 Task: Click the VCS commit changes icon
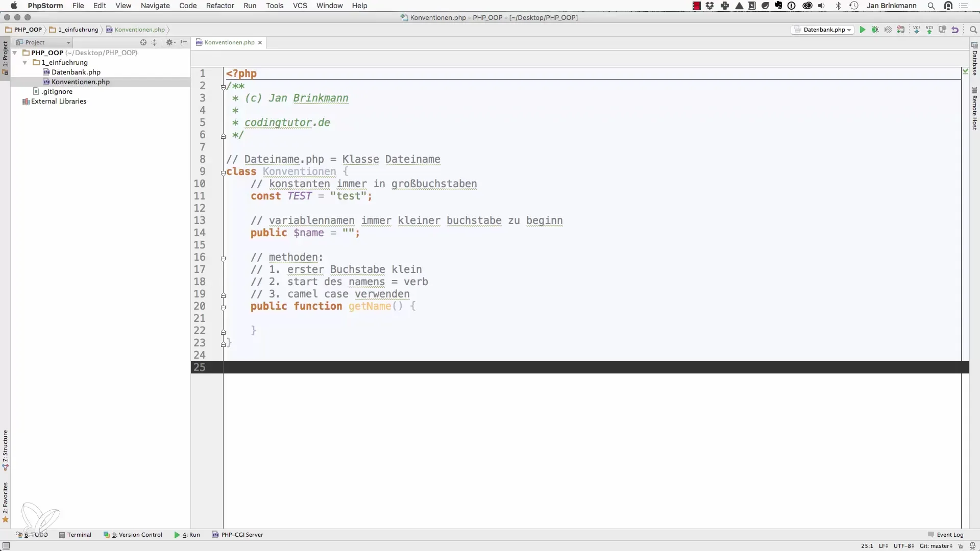coord(929,30)
